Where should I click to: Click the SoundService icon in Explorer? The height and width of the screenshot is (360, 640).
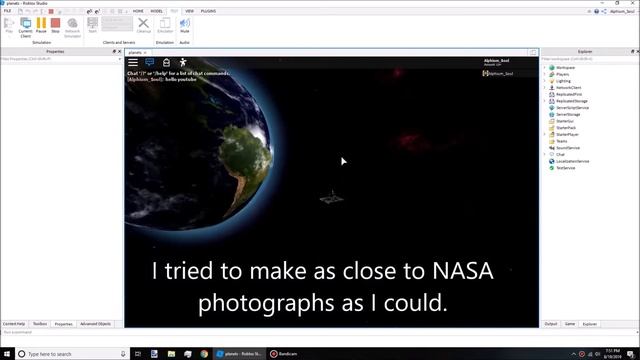tap(551, 148)
